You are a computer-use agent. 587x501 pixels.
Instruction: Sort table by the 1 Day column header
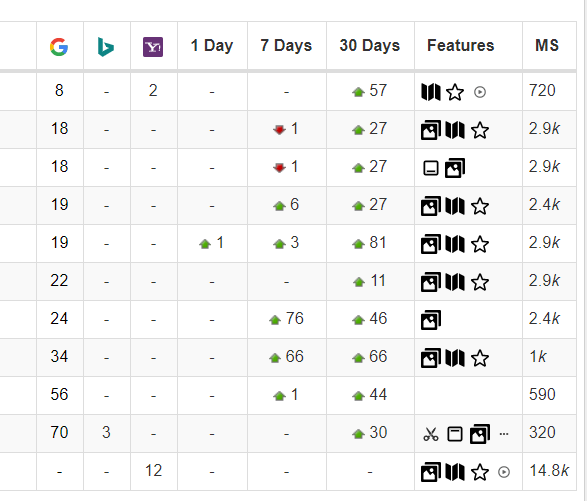click(212, 45)
